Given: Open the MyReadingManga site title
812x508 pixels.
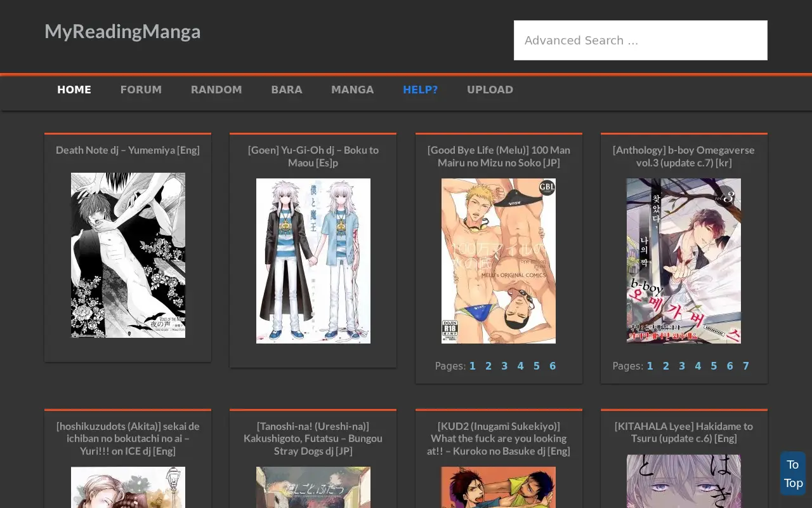Looking at the screenshot, I should [x=122, y=31].
